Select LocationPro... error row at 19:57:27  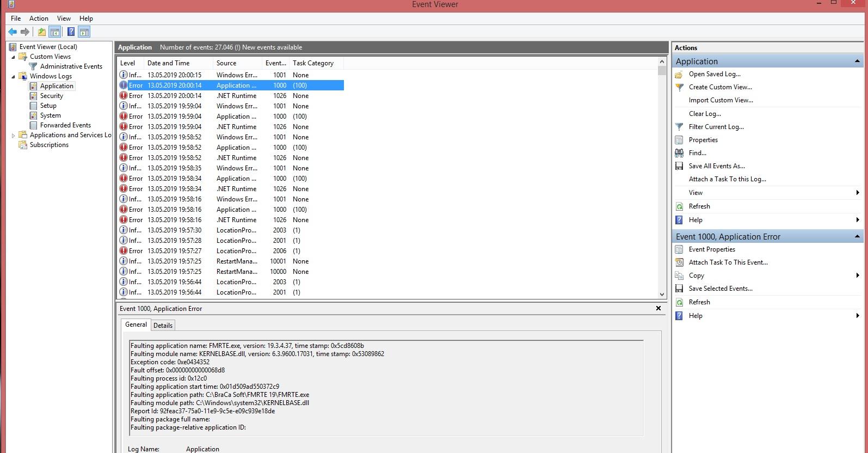coord(231,251)
